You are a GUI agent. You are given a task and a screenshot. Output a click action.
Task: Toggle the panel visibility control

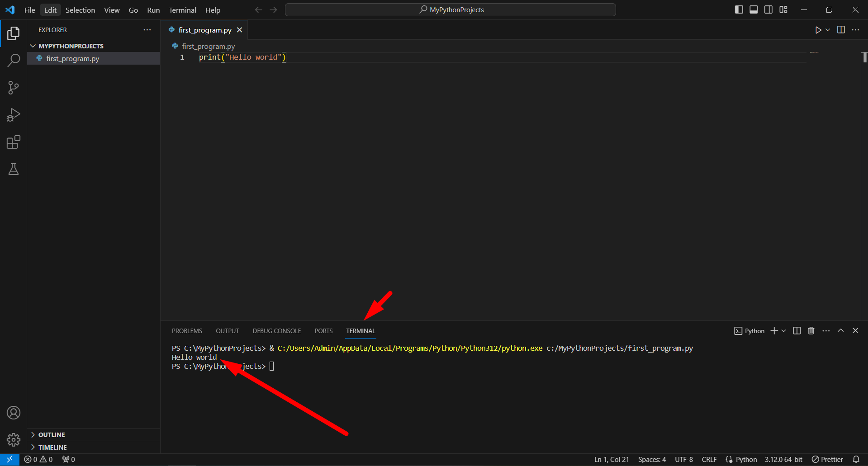click(x=753, y=9)
